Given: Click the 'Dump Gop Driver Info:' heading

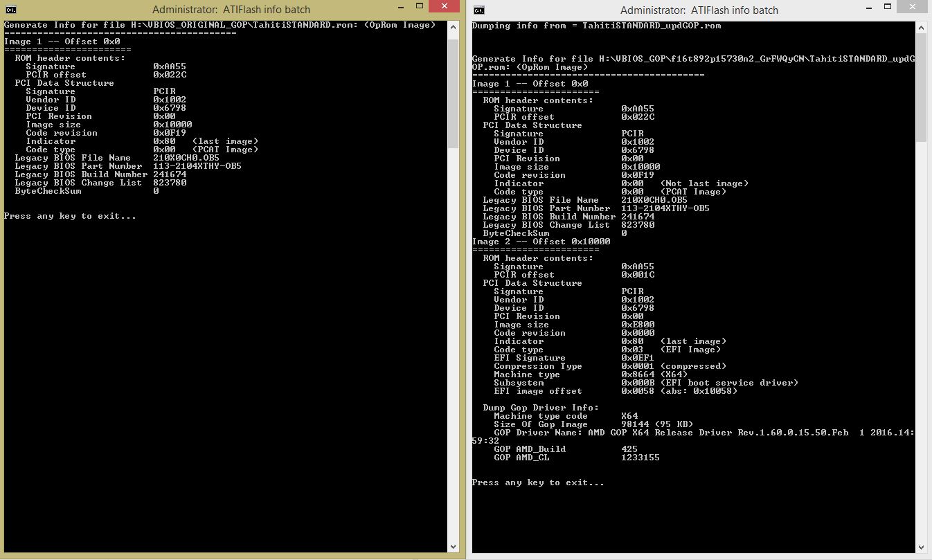Looking at the screenshot, I should click(541, 408).
